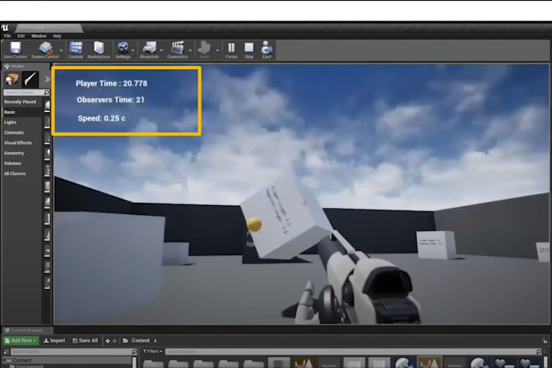This screenshot has height=368, width=552.
Task: Click the Search Classes magnifier icon
Action: tap(46, 92)
